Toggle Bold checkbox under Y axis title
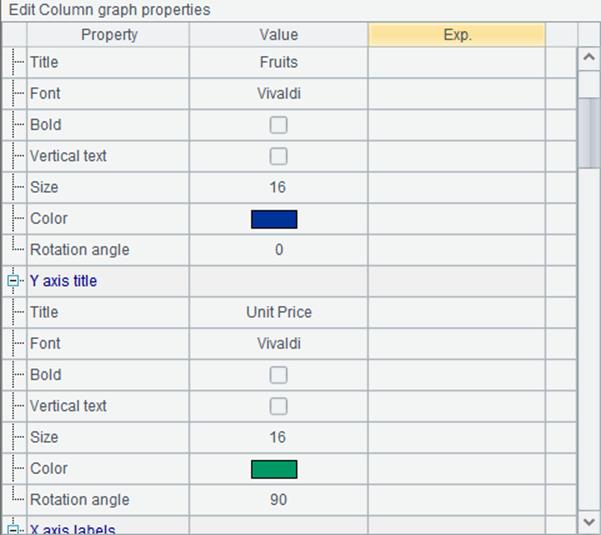The height and width of the screenshot is (535, 601). click(x=278, y=375)
